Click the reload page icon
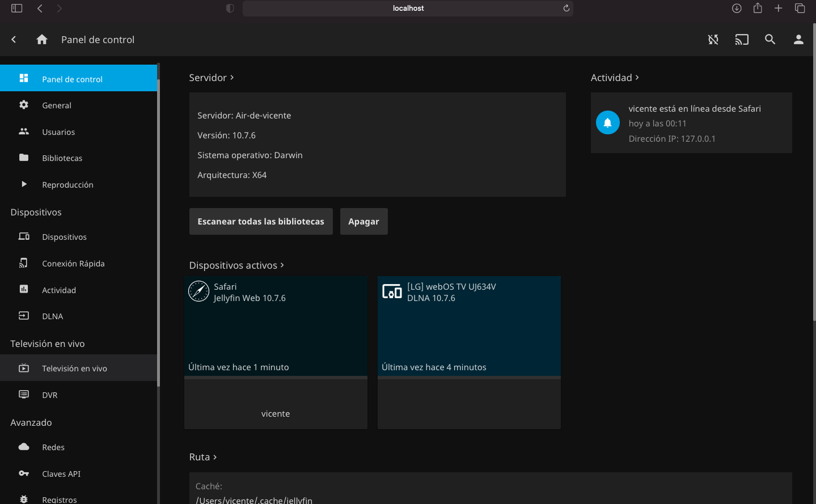The width and height of the screenshot is (816, 504). pos(566,8)
